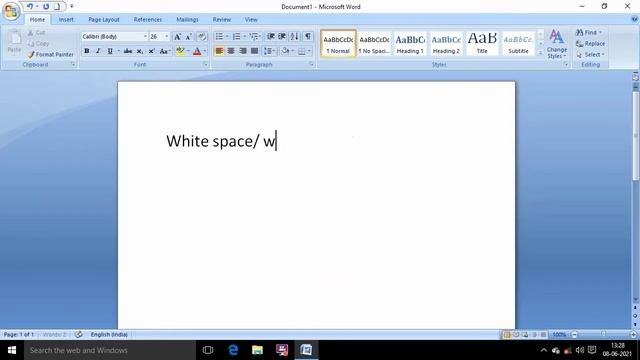Apply the Normal style
640x360 pixels.
(338, 43)
